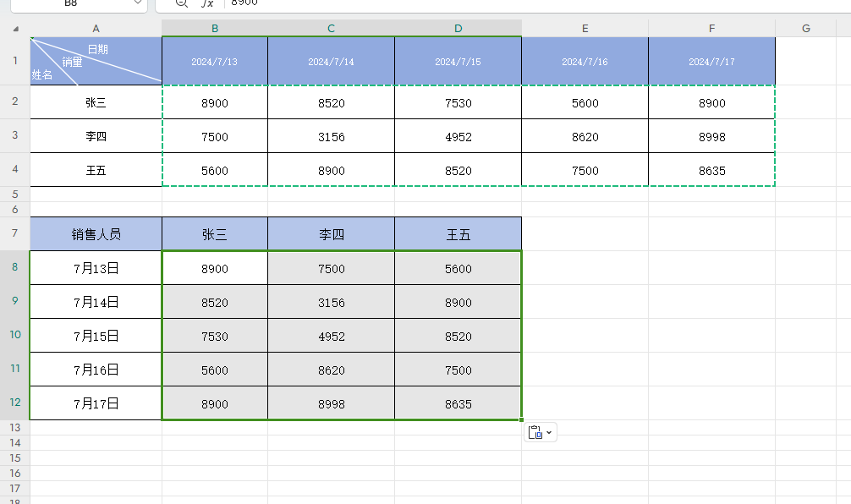Select cell C9 with value 3156
Viewport: 851px width, 504px height.
[x=331, y=302]
